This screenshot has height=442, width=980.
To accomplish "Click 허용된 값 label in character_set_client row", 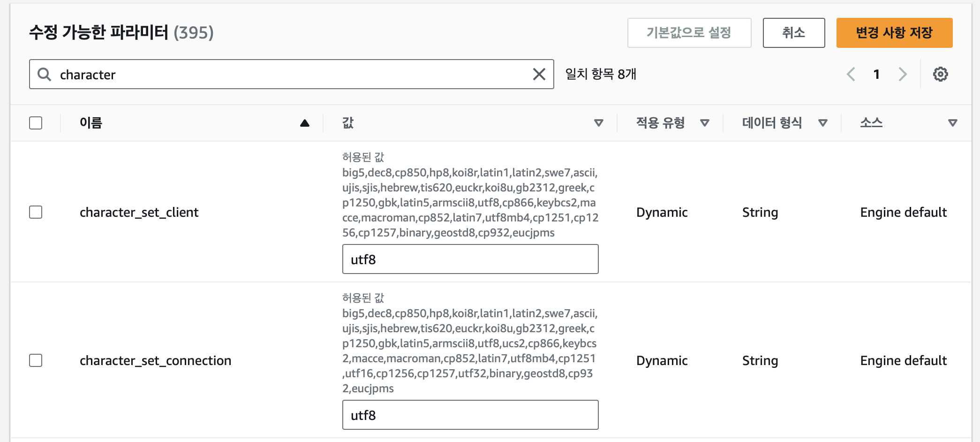I will [363, 157].
